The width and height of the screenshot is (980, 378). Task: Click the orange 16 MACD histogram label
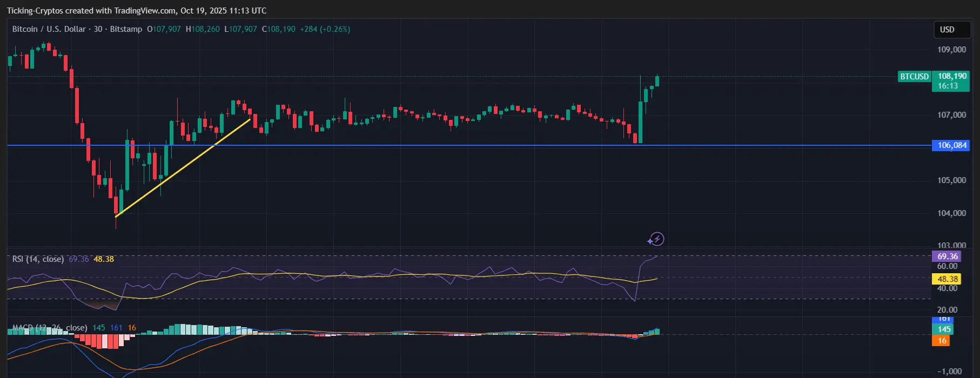click(942, 341)
